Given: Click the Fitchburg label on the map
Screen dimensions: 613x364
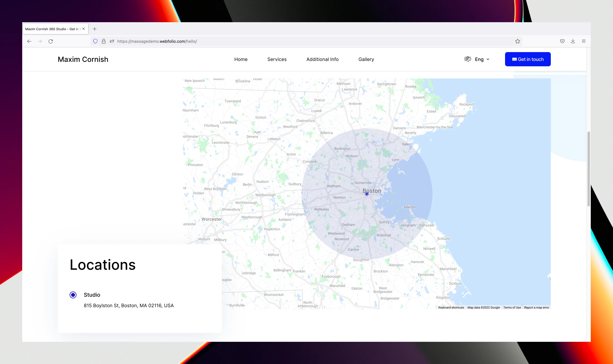Looking at the screenshot, I should point(212,126).
